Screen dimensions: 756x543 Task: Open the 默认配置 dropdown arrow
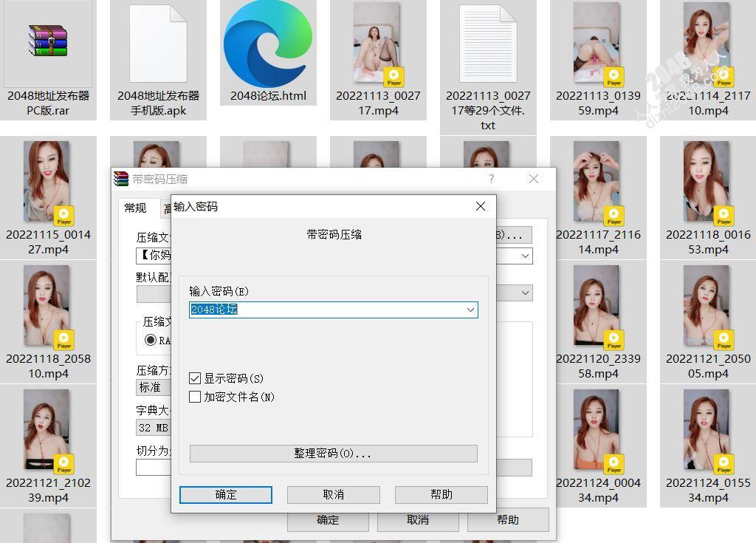point(525,293)
